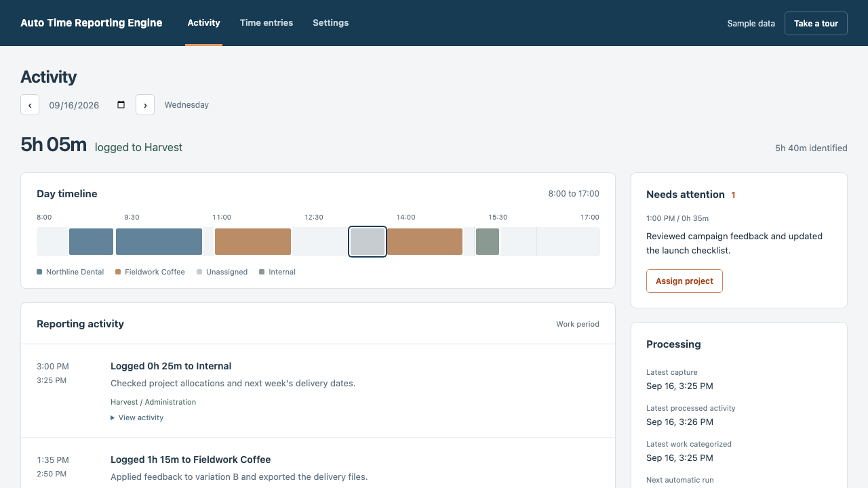The width and height of the screenshot is (868, 488).
Task: Select the 11:00 Fieldwork Coffee timeline block
Action: click(x=253, y=242)
